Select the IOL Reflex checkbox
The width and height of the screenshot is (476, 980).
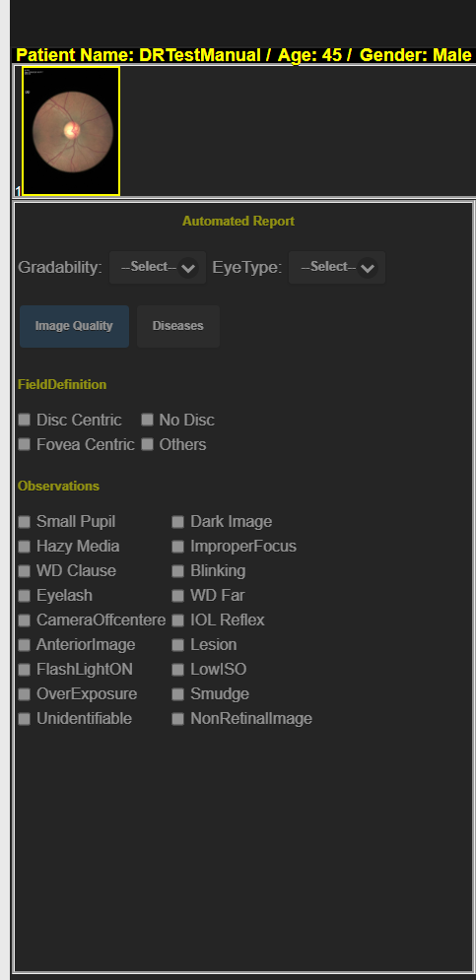click(178, 621)
